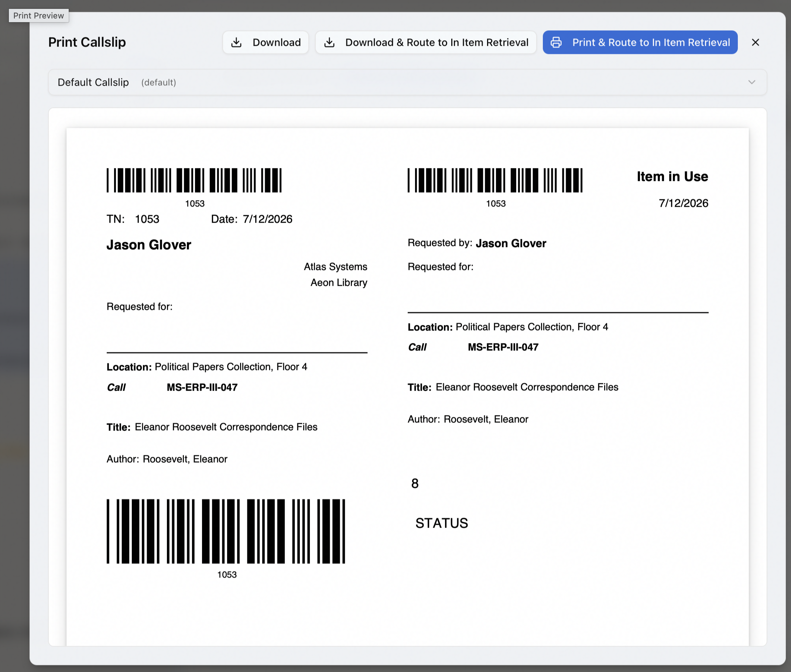The height and width of the screenshot is (672, 791).
Task: Click call number MS-ERP-III-047 on left slip
Action: click(202, 387)
